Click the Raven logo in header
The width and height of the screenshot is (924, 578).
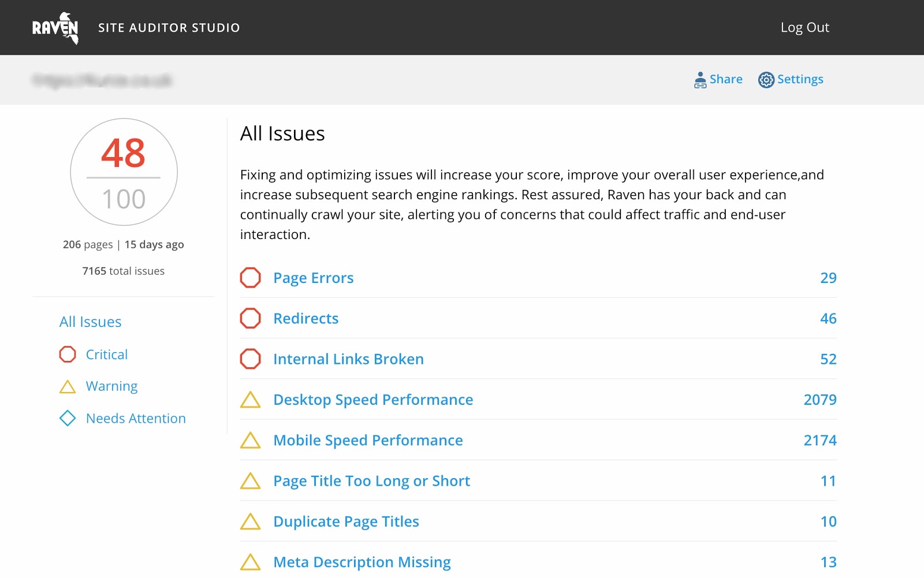[55, 28]
